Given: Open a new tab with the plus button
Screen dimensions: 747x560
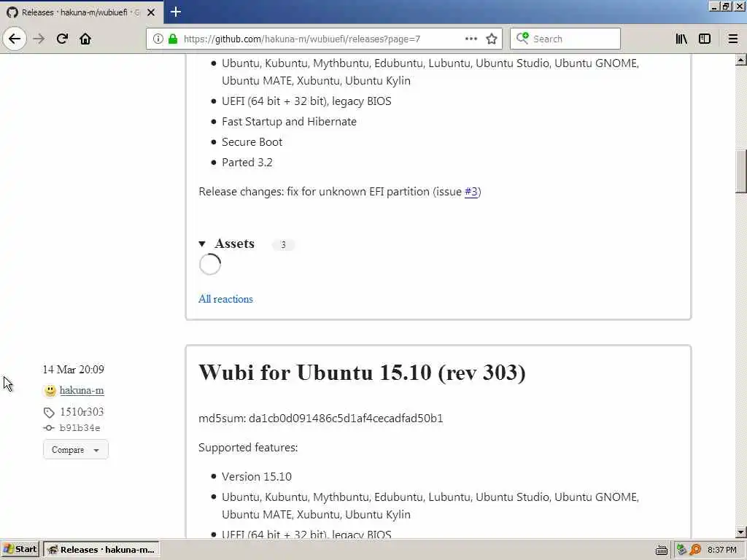Looking at the screenshot, I should [x=175, y=12].
